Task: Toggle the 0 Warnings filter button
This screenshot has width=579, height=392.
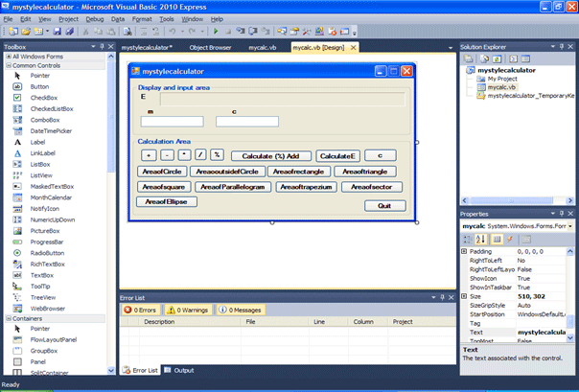Action: [x=188, y=310]
